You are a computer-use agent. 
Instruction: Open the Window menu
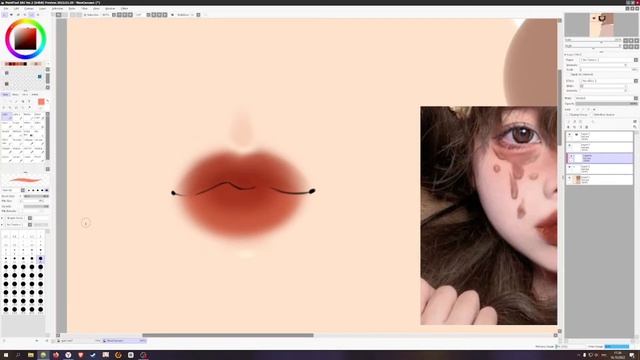[110, 8]
